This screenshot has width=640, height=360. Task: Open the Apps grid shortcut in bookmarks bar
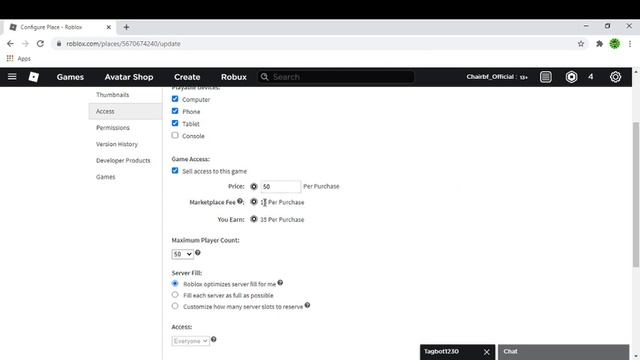[18, 58]
